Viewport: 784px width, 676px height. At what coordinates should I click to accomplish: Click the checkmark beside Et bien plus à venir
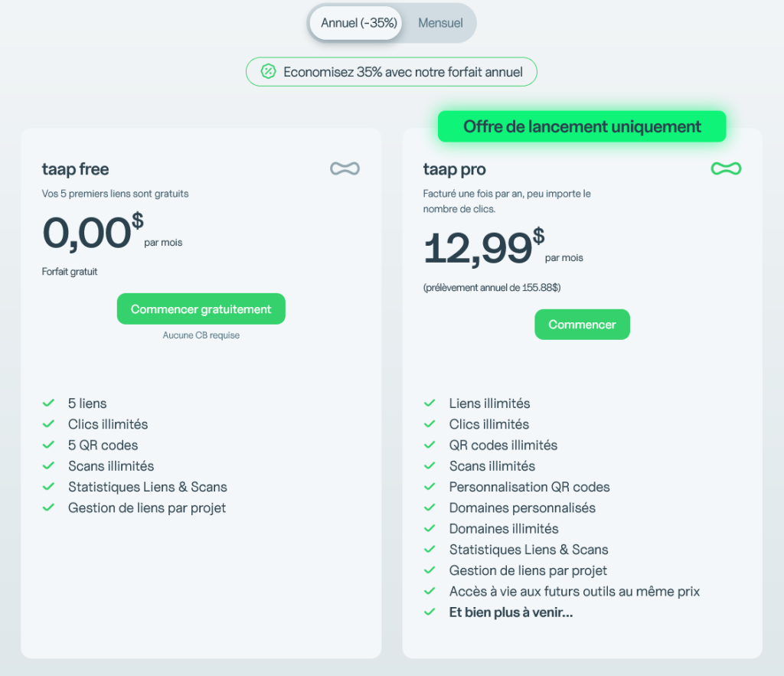coord(429,612)
